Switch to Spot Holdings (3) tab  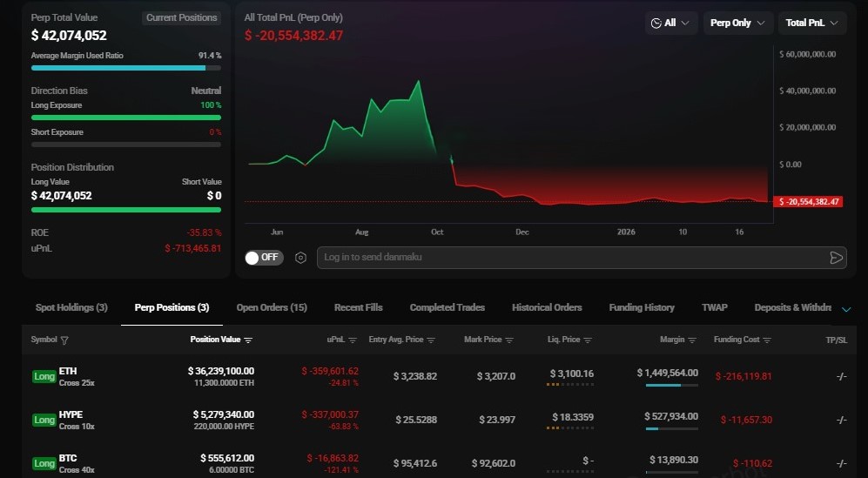point(71,307)
